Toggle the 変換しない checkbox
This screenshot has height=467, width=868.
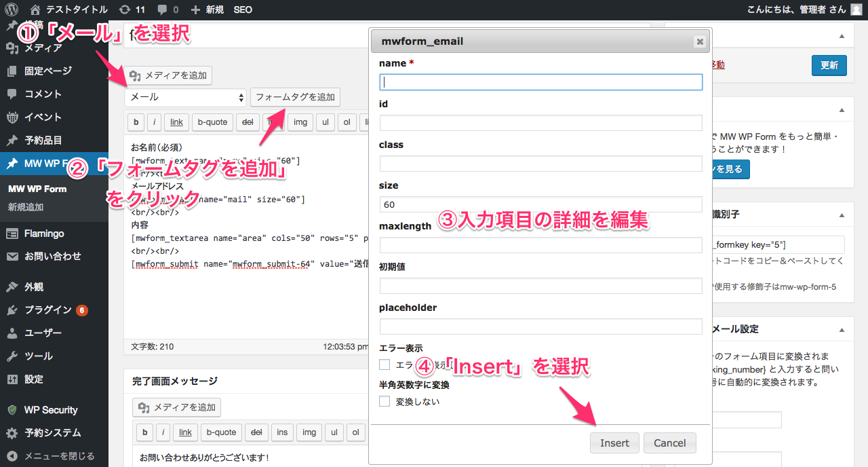(384, 401)
